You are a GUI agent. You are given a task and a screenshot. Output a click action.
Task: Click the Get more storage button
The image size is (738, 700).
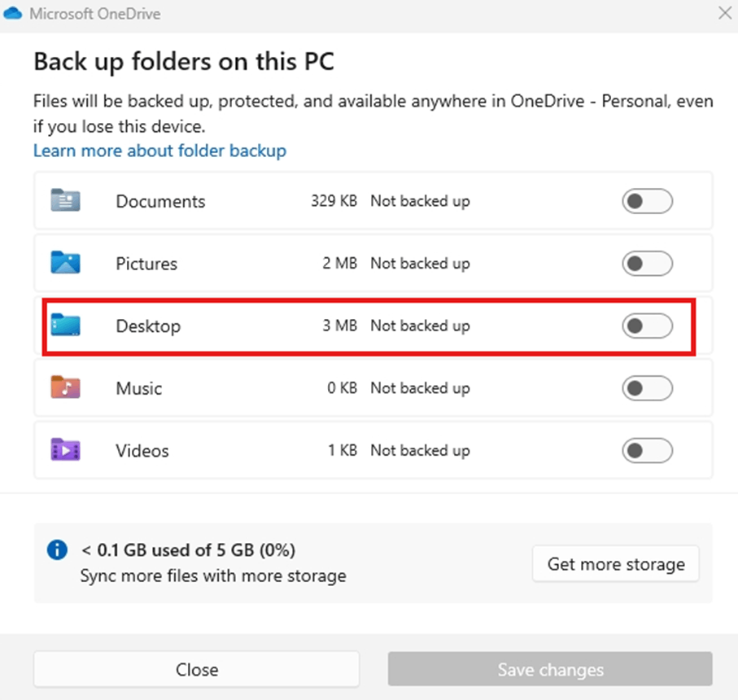[x=616, y=563]
